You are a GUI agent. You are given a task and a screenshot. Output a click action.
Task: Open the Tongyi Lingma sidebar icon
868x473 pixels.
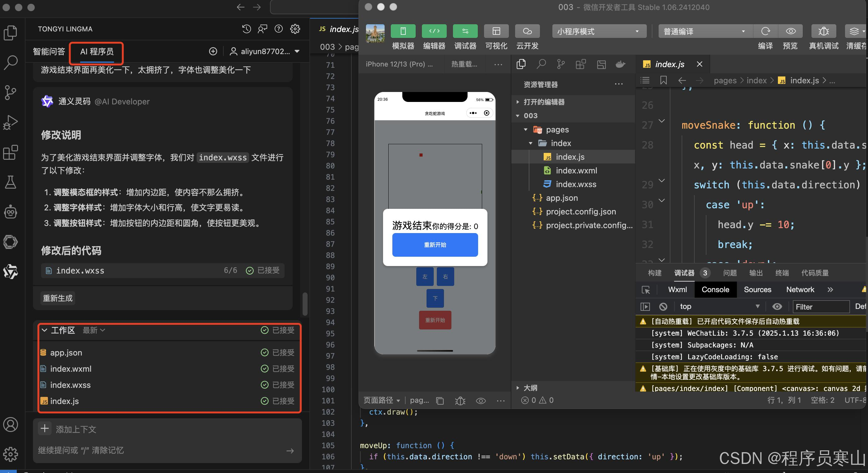pyautogui.click(x=11, y=271)
